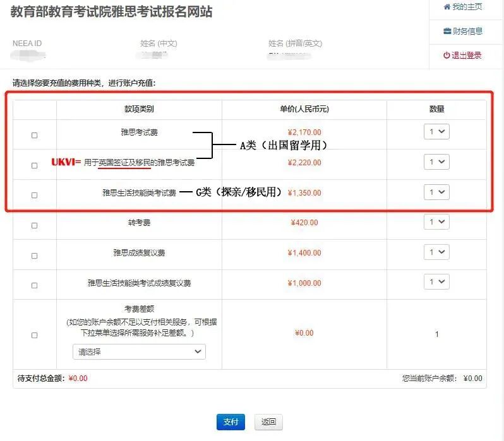Open quantity dropdown for 转考费
The image size is (504, 441).
[x=436, y=222]
